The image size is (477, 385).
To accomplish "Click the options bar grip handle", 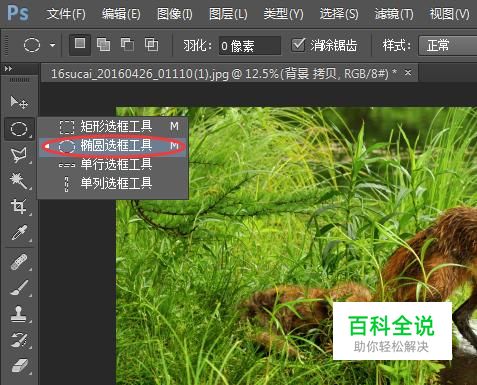I will point(5,45).
